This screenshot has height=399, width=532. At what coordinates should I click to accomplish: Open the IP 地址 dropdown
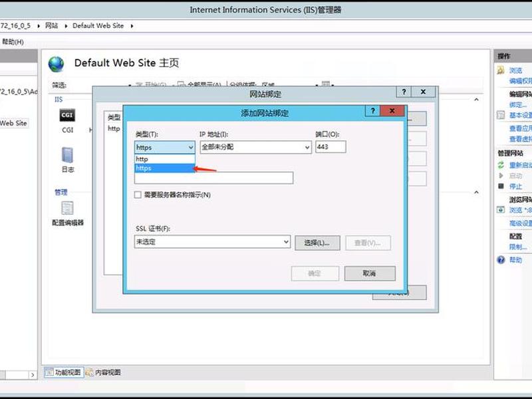click(x=255, y=147)
